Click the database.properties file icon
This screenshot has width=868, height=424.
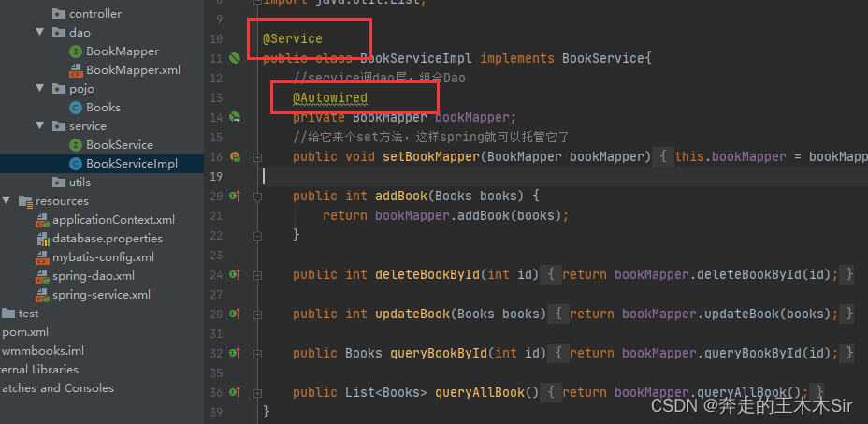tap(43, 239)
